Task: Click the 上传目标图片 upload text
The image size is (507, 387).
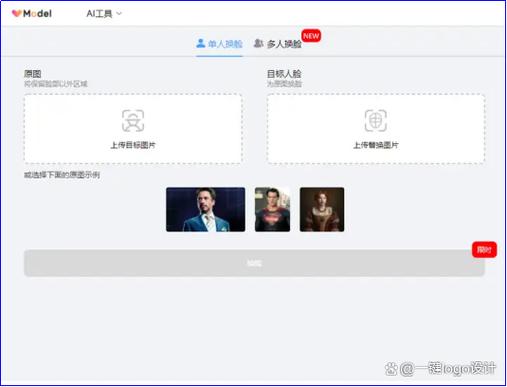Action: click(x=133, y=145)
